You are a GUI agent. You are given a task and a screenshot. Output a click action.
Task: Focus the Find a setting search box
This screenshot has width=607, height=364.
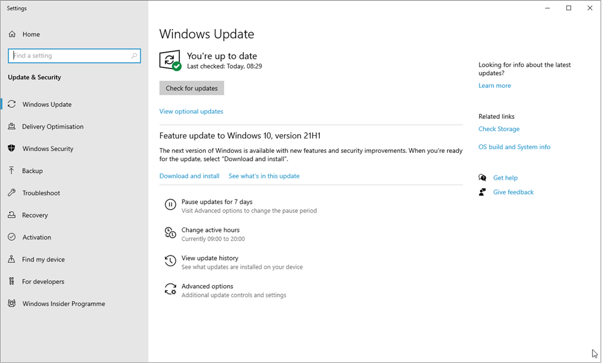pyautogui.click(x=70, y=56)
